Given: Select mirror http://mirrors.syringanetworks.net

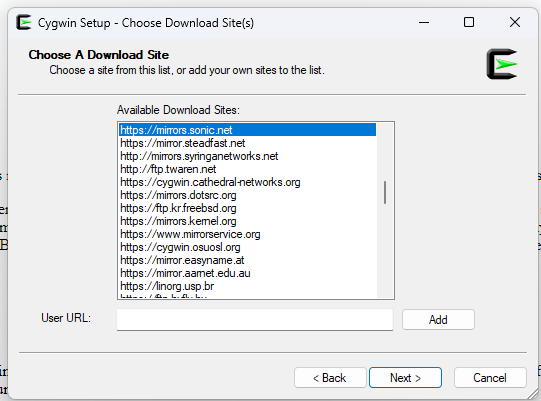Looking at the screenshot, I should pos(247,156).
